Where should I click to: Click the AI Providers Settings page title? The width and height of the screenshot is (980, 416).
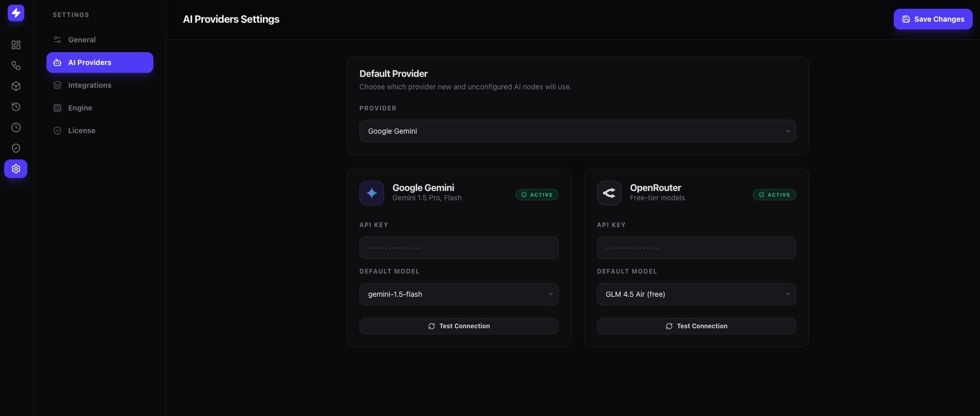point(231,19)
